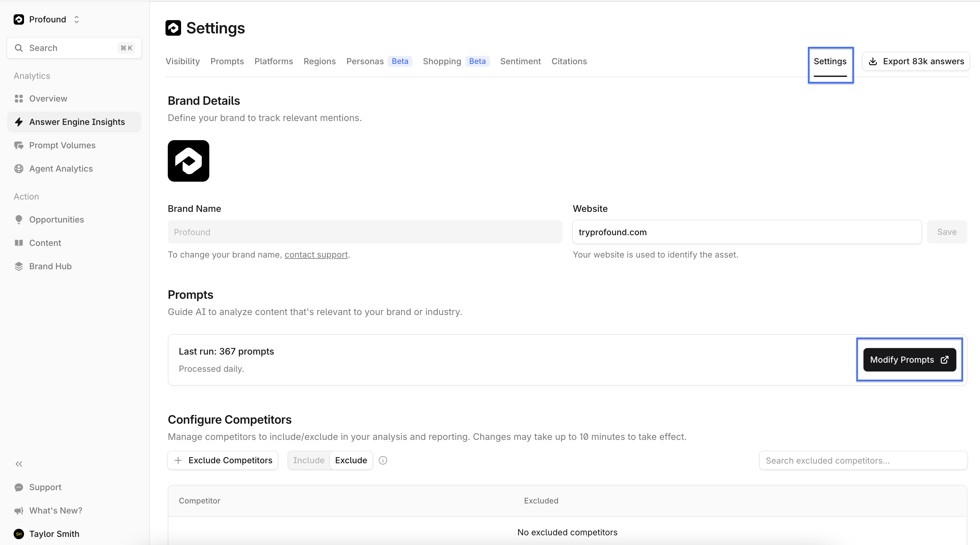Click the Modify Prompts button
This screenshot has height=545, width=980.
pyautogui.click(x=909, y=359)
